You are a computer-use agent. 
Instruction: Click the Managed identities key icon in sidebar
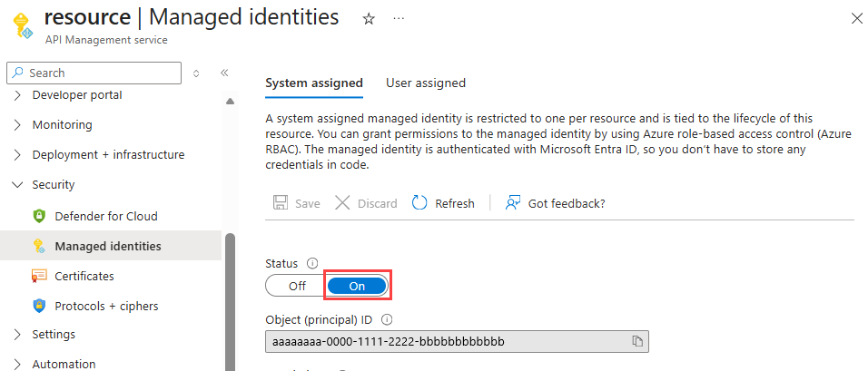[x=39, y=247]
